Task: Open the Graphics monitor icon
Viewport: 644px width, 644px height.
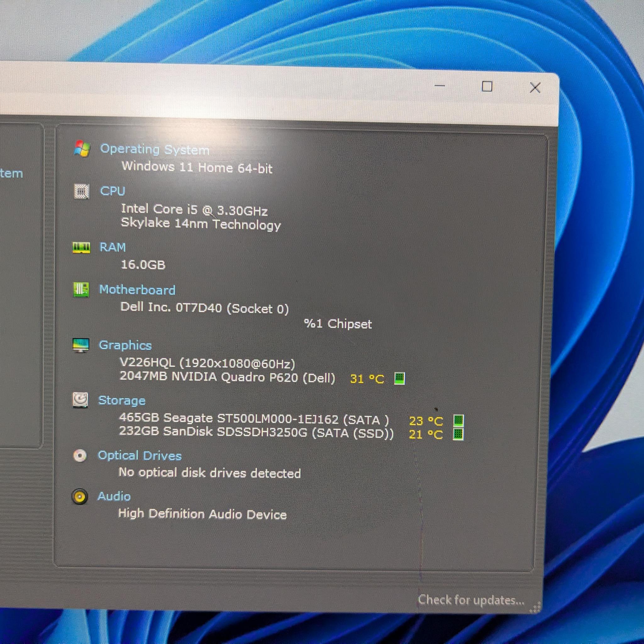Action: pos(81,345)
